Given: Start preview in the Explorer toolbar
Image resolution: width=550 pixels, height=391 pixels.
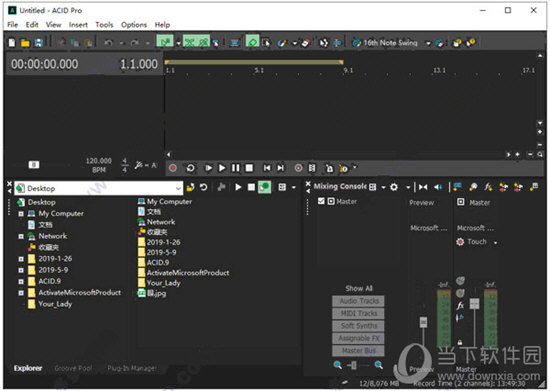Looking at the screenshot, I should click(x=238, y=187).
